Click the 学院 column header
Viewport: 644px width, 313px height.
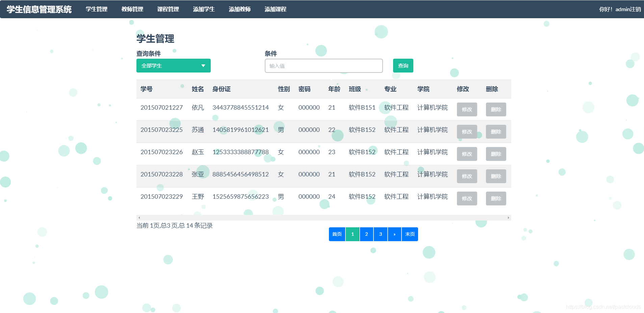click(x=423, y=89)
